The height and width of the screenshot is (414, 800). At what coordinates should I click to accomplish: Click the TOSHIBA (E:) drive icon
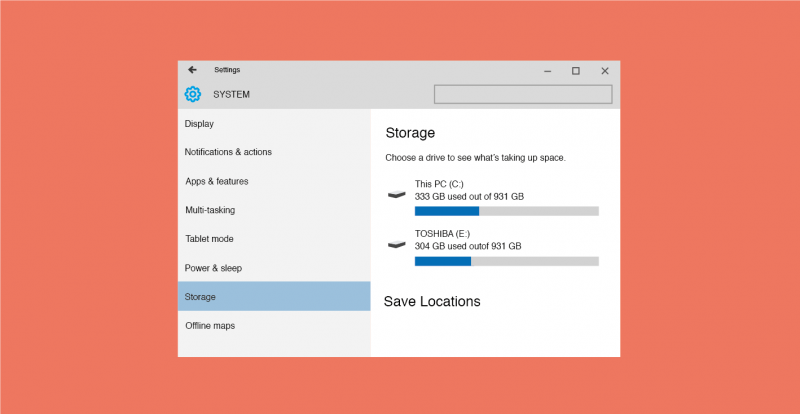396,245
